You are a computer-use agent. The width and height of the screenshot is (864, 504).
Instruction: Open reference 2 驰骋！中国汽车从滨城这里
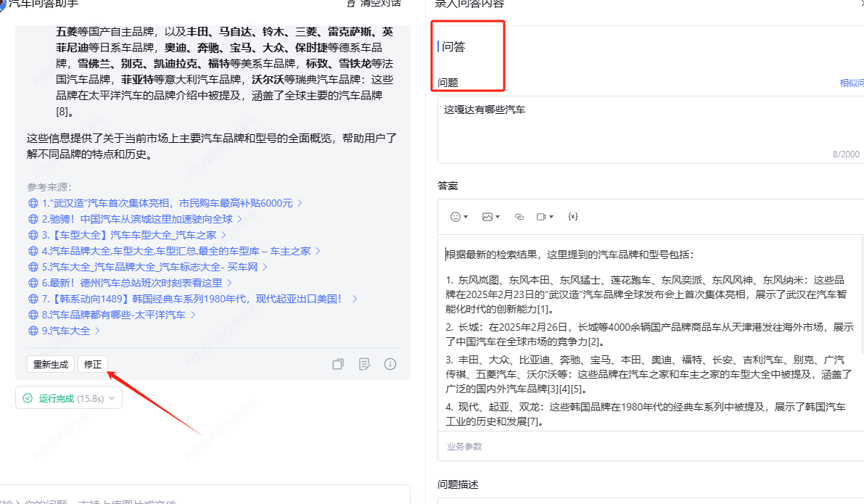point(137,219)
